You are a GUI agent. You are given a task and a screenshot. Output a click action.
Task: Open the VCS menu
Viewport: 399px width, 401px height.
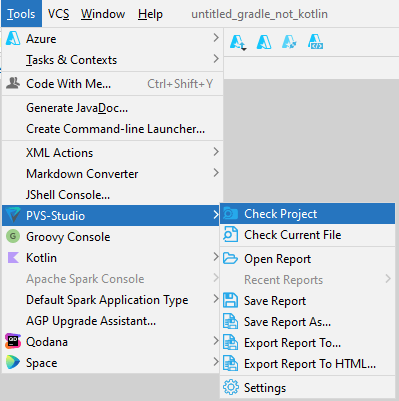tap(58, 14)
